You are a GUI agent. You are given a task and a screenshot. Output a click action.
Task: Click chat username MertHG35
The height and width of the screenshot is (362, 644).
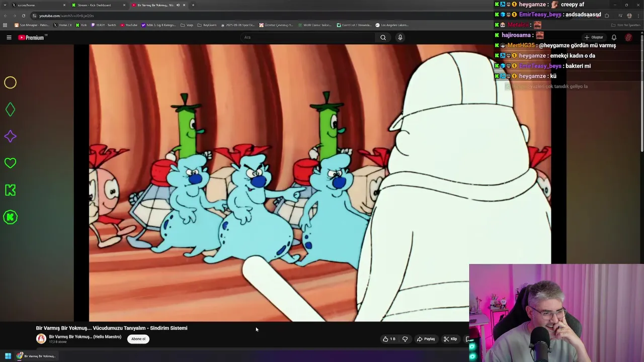coord(521,45)
